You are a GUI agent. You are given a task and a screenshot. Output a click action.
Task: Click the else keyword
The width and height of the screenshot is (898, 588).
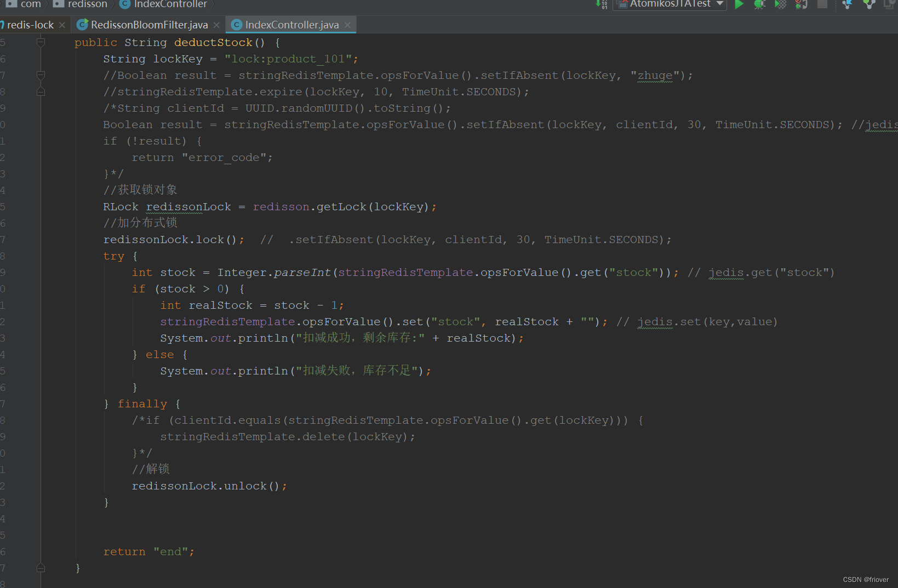click(160, 354)
